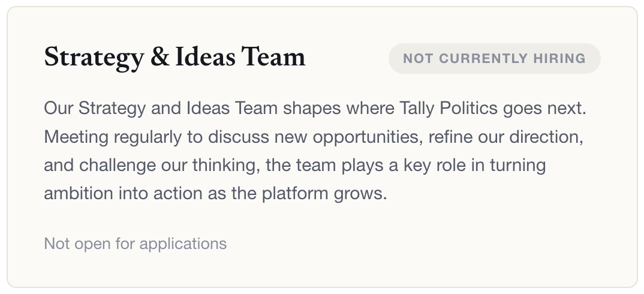Click the word "opportunities" in the description

[368, 137]
